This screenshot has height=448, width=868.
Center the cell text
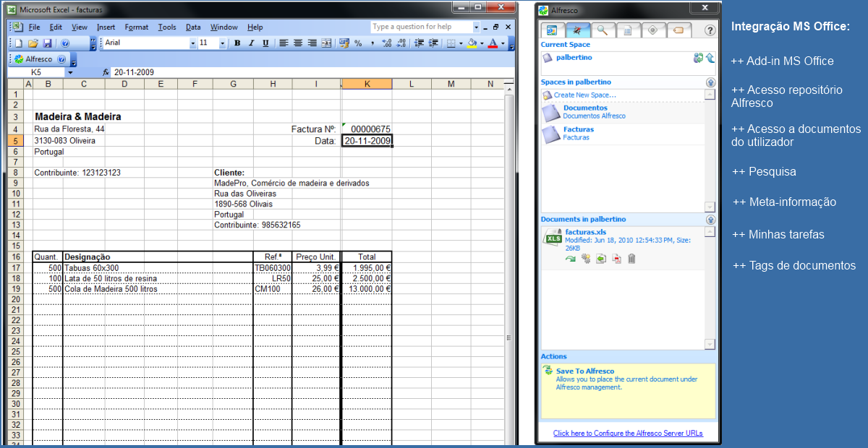(298, 43)
